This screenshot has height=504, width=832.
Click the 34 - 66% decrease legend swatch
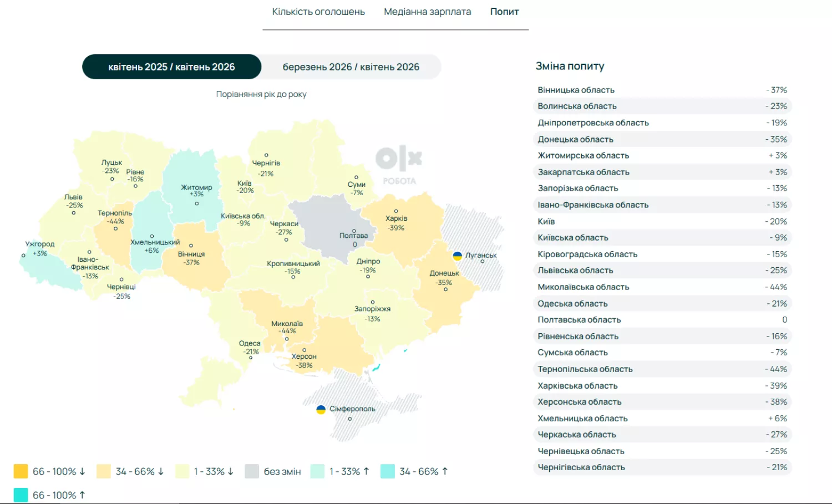[x=104, y=471]
